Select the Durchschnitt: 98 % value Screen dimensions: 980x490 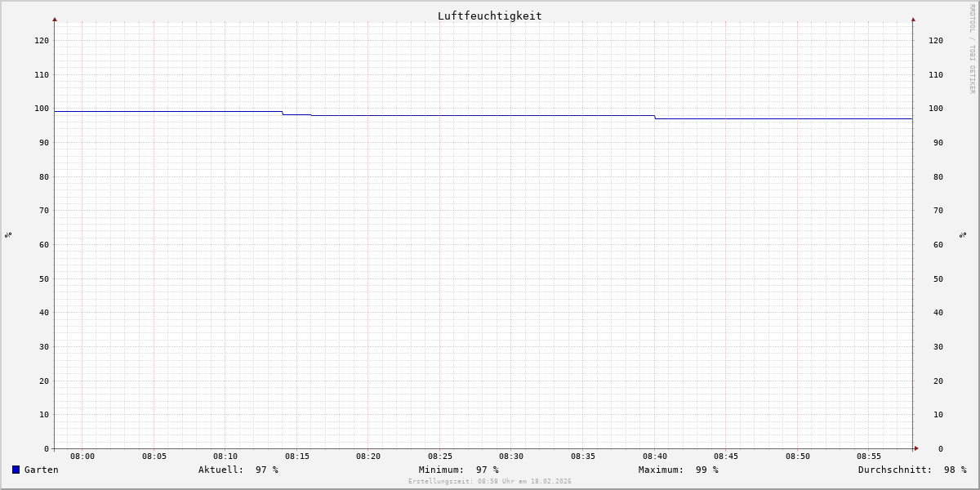[x=912, y=470]
